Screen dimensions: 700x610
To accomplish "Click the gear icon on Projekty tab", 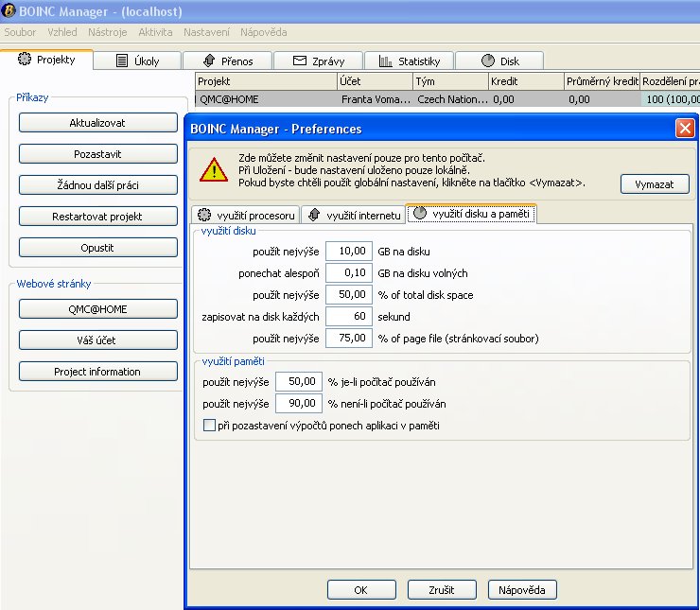I will pyautogui.click(x=25, y=59).
